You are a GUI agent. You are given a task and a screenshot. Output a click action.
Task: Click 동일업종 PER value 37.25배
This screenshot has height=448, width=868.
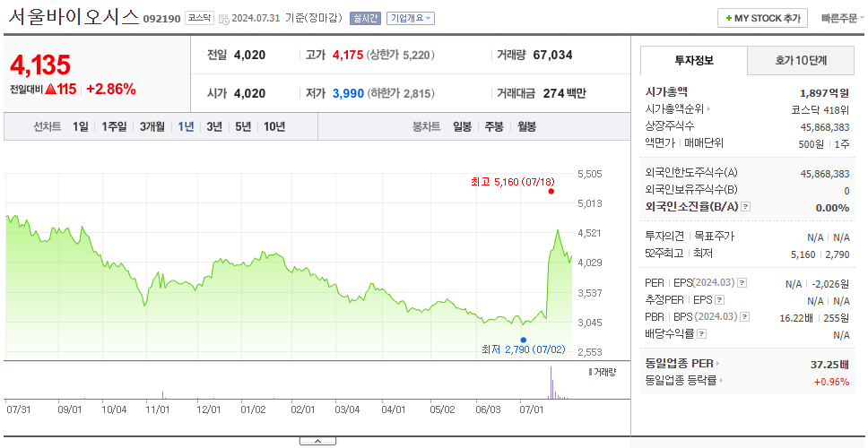pos(829,364)
